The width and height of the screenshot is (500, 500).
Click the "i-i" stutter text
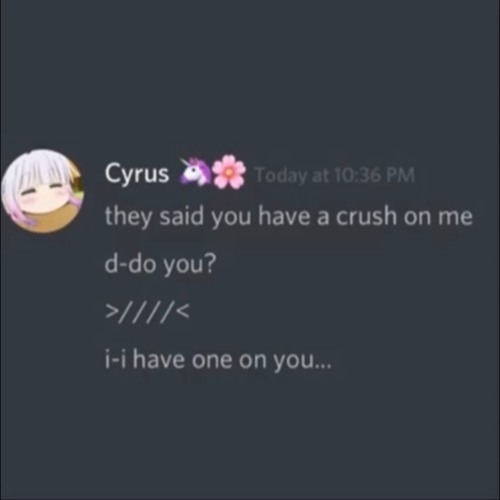tap(115, 360)
